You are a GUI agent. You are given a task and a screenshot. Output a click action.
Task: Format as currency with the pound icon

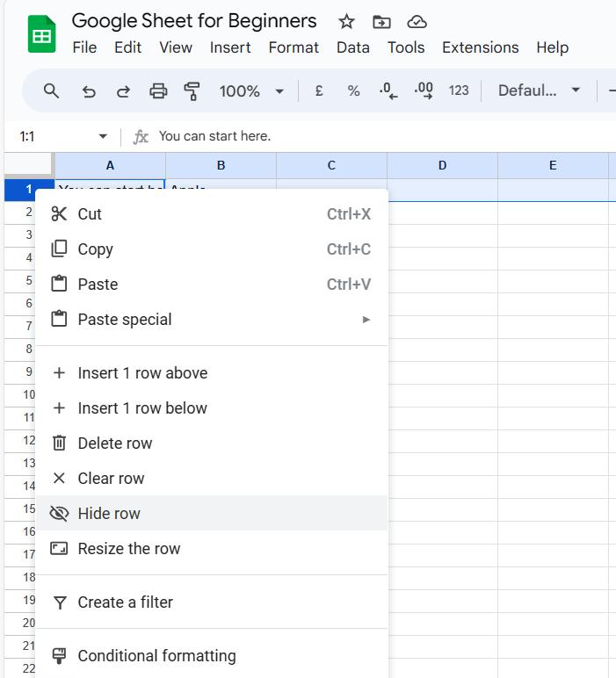319,90
